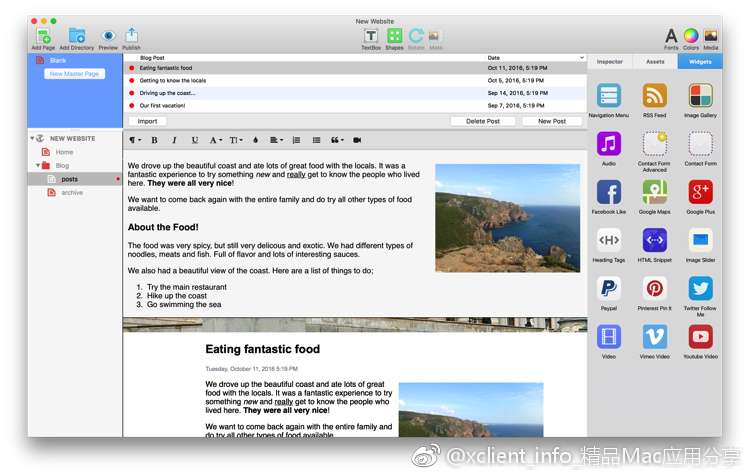Toggle underline text formatting
Screen dimensions: 750x476
[194, 140]
